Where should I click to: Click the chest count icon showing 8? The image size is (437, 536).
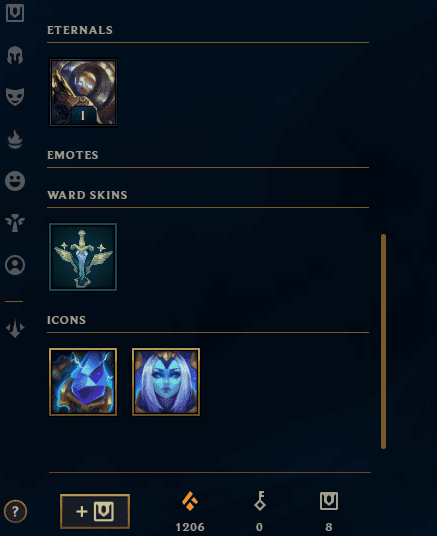(x=329, y=501)
